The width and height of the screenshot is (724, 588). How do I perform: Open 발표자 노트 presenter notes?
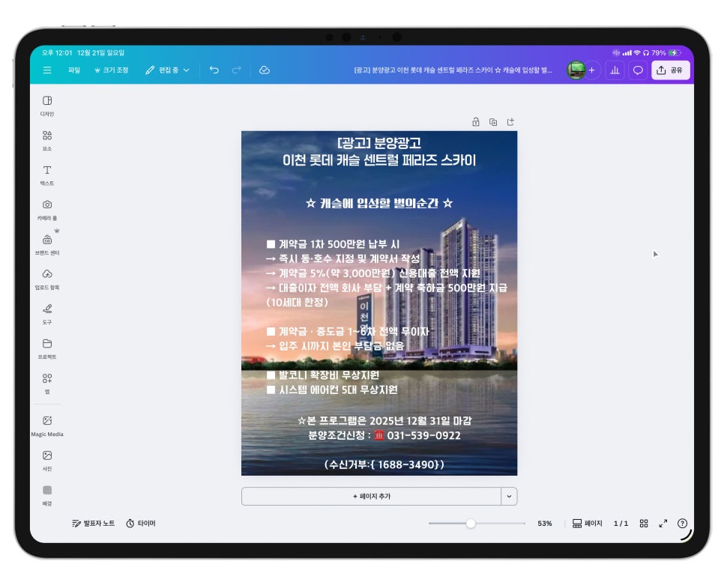coord(93,524)
